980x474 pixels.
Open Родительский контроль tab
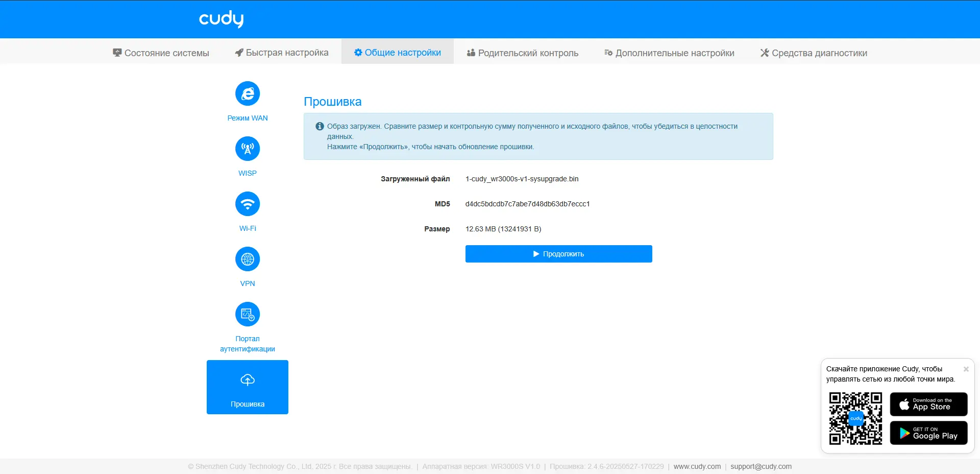click(x=523, y=53)
